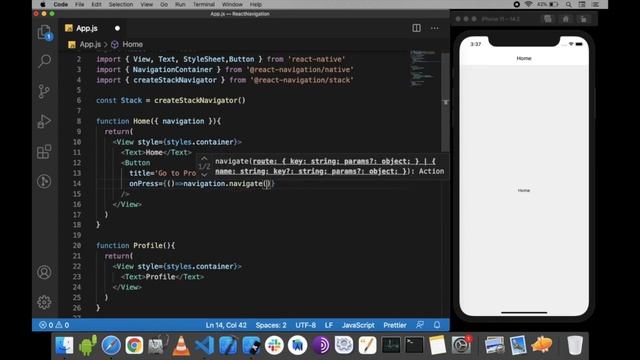Click 'function Profile(){' on line 20
Viewport: 640px width, 360px height.
click(x=136, y=245)
